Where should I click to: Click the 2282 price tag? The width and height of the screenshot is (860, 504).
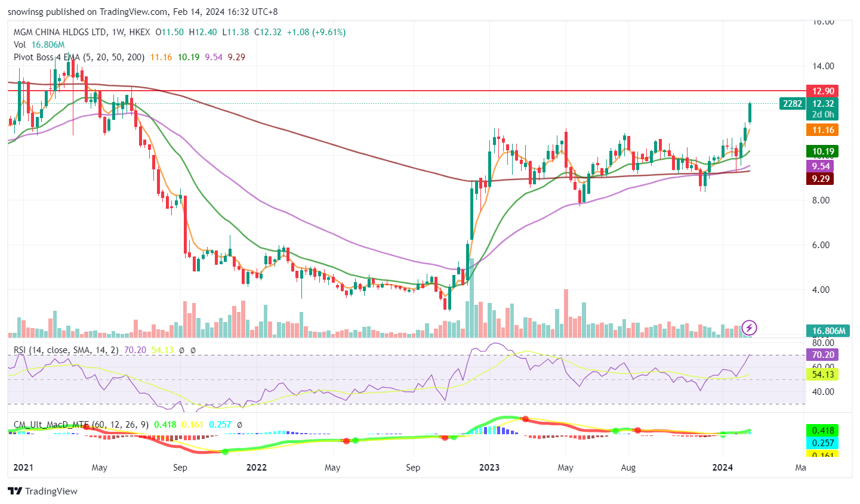[792, 104]
